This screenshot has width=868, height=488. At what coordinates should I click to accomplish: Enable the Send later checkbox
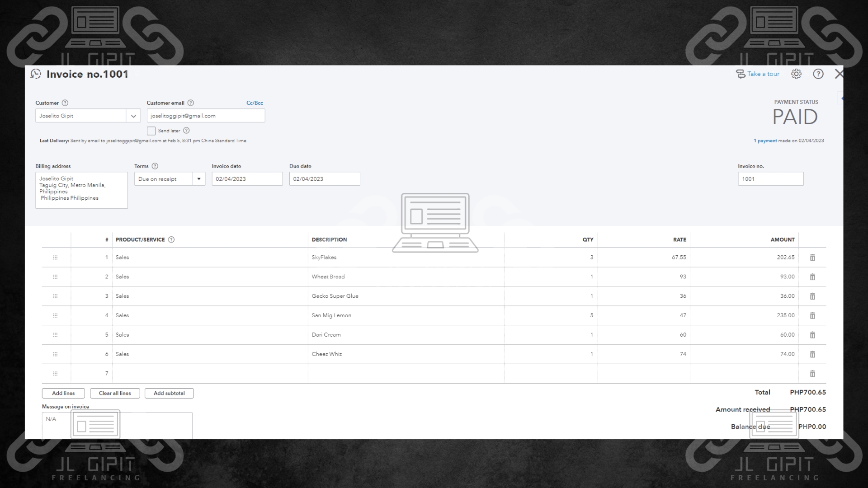151,131
